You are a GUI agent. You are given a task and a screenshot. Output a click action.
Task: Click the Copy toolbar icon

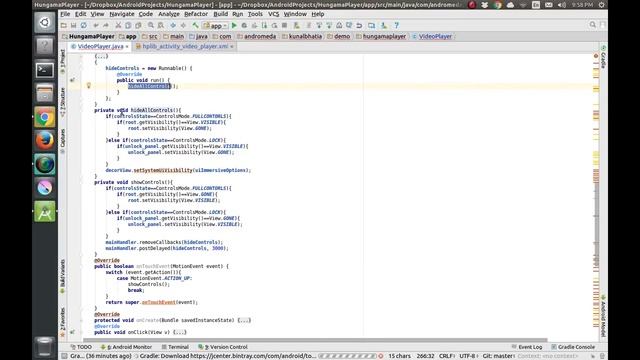pyautogui.click(x=128, y=25)
